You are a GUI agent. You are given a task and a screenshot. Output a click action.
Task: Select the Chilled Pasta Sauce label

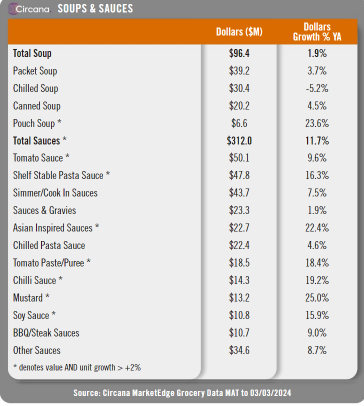(49, 245)
